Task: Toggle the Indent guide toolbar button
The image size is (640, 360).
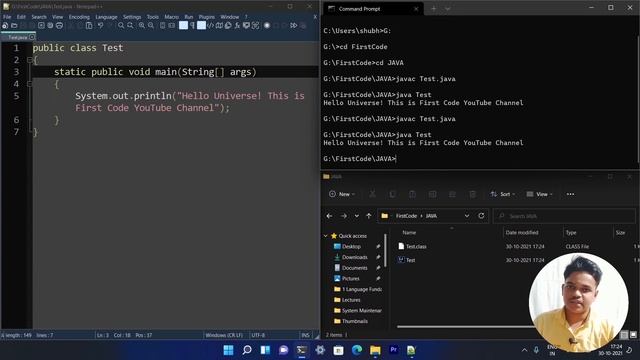Action: pyautogui.click(x=201, y=25)
